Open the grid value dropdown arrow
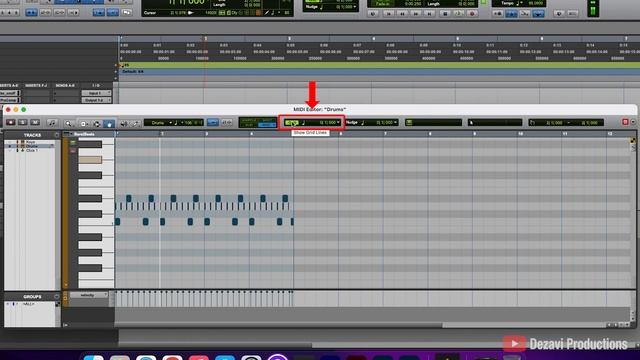The image size is (640, 360). coord(338,122)
